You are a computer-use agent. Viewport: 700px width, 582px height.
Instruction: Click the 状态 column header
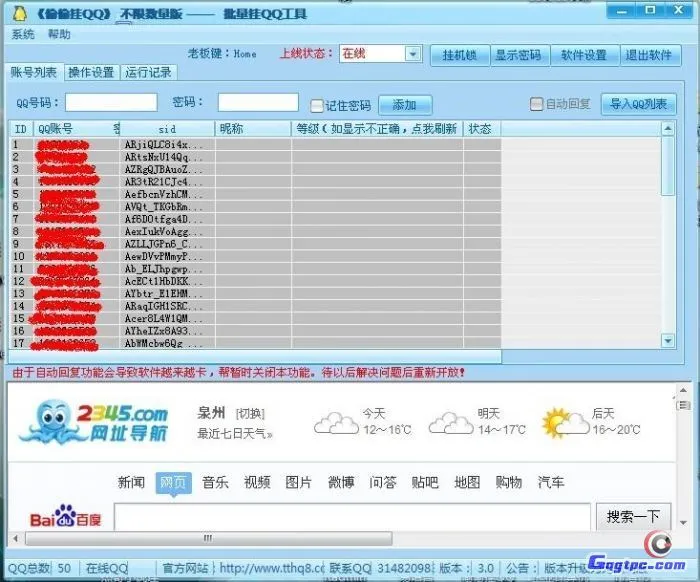click(482, 129)
